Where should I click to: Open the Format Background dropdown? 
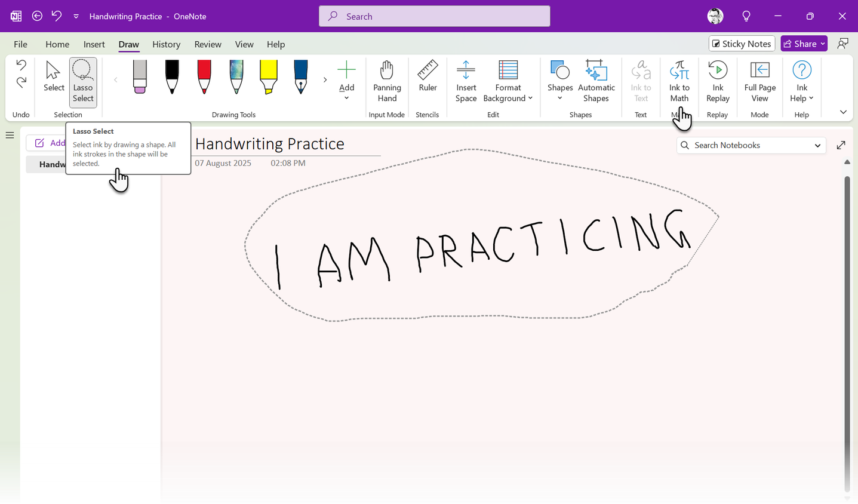point(508,82)
